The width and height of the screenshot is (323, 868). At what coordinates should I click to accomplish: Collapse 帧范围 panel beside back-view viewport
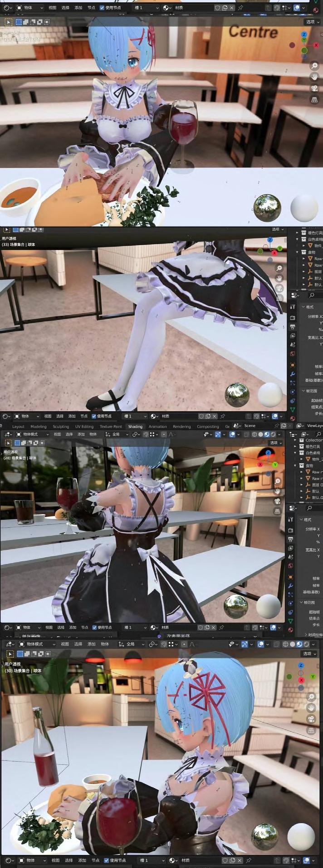coord(308,603)
